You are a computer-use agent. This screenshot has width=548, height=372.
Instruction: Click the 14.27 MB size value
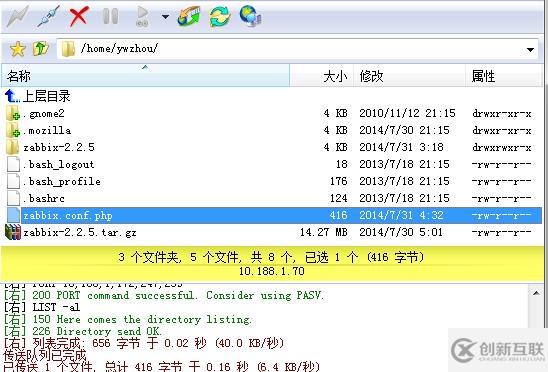(x=324, y=232)
